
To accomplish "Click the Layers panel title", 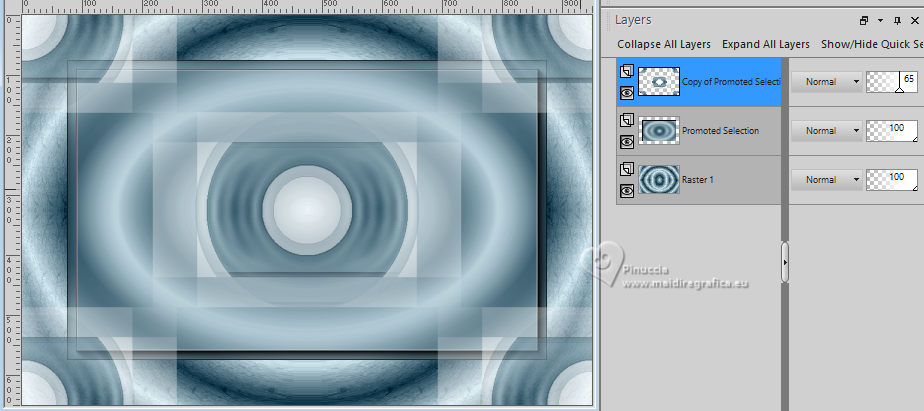I will tap(633, 20).
